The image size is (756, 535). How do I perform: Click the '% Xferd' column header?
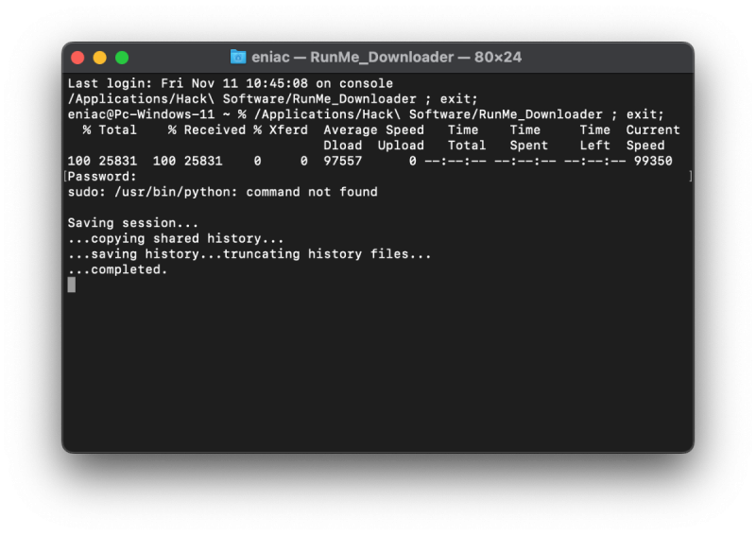(x=281, y=129)
